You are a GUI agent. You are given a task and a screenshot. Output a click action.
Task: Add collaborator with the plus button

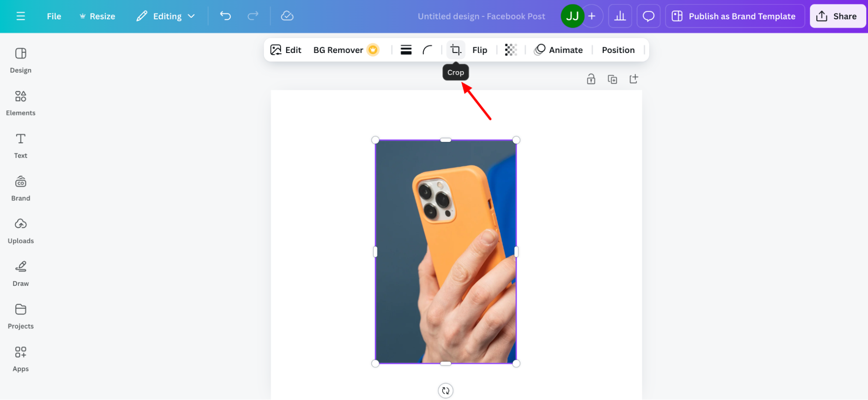click(592, 16)
